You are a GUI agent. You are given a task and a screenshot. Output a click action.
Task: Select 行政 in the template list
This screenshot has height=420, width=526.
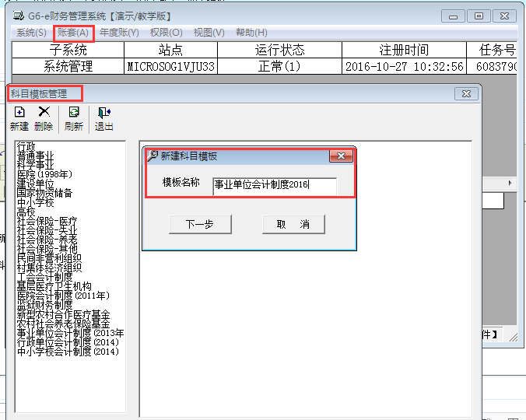[x=26, y=147]
